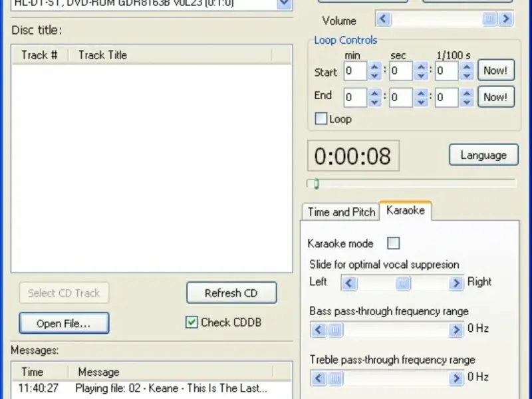Grab treble pass-through slider thumb

[335, 378]
